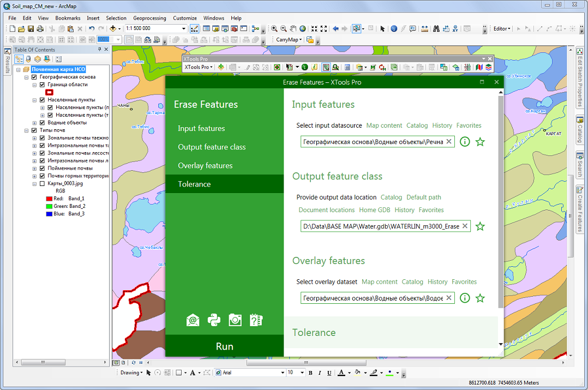Open the font size dropdown showing 10
This screenshot has height=390, width=588.
point(302,373)
